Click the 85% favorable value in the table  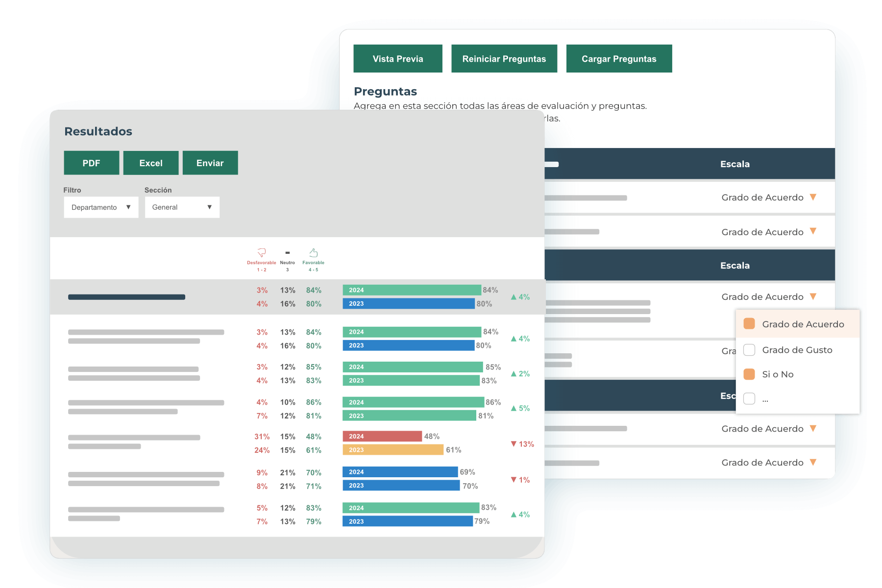314,367
